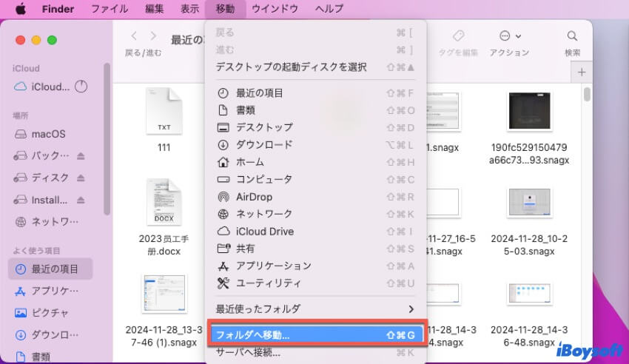This screenshot has width=629, height=364.
Task: Click the 検索 magnifier icon
Action: (573, 36)
